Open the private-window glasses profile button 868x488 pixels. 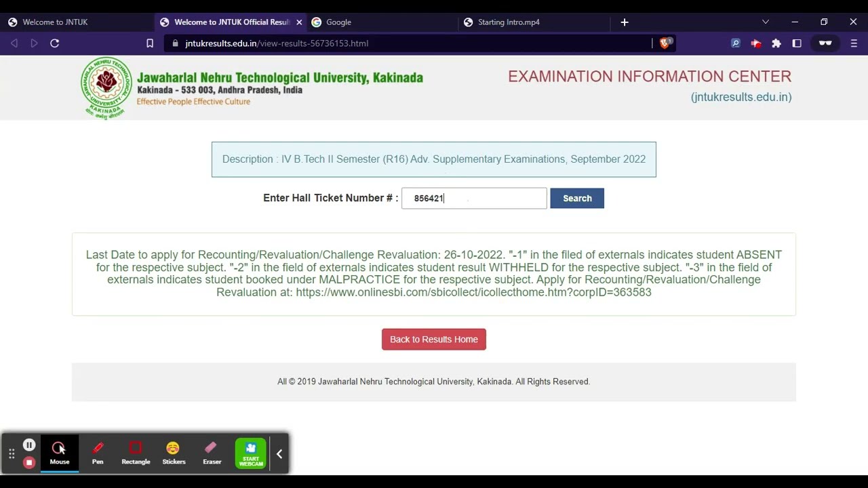pos(825,43)
